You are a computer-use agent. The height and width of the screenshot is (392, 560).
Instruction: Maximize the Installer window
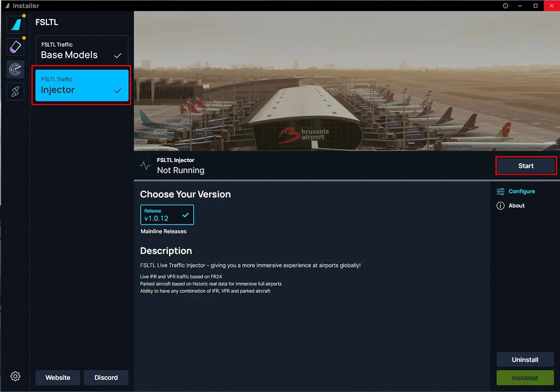pos(535,6)
